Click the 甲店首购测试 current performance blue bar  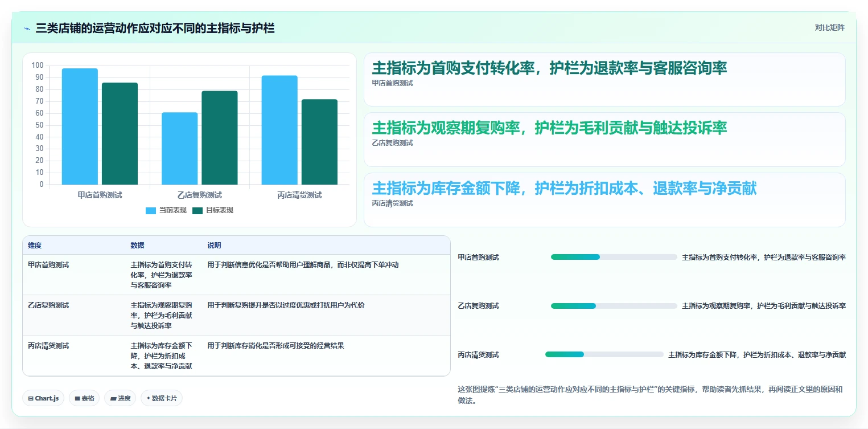[x=80, y=126]
